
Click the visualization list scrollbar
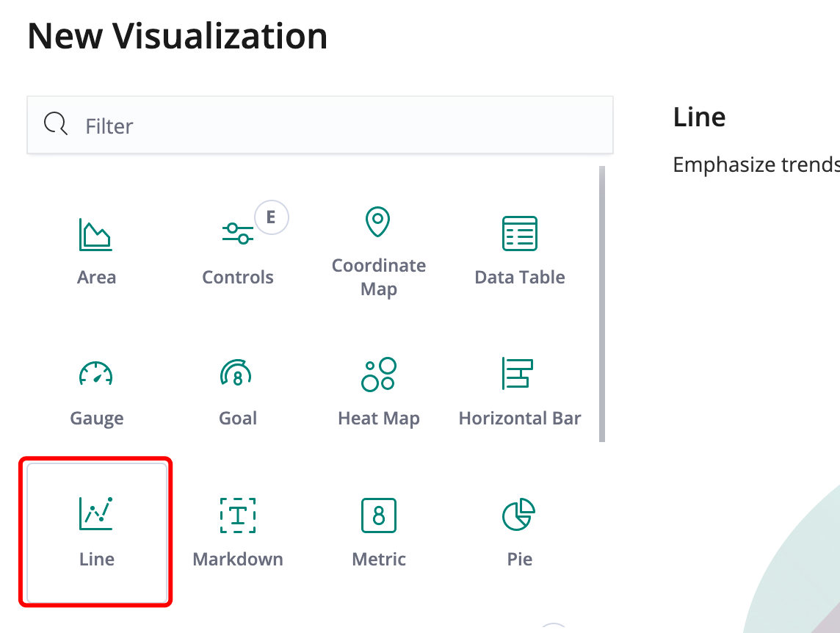602,304
